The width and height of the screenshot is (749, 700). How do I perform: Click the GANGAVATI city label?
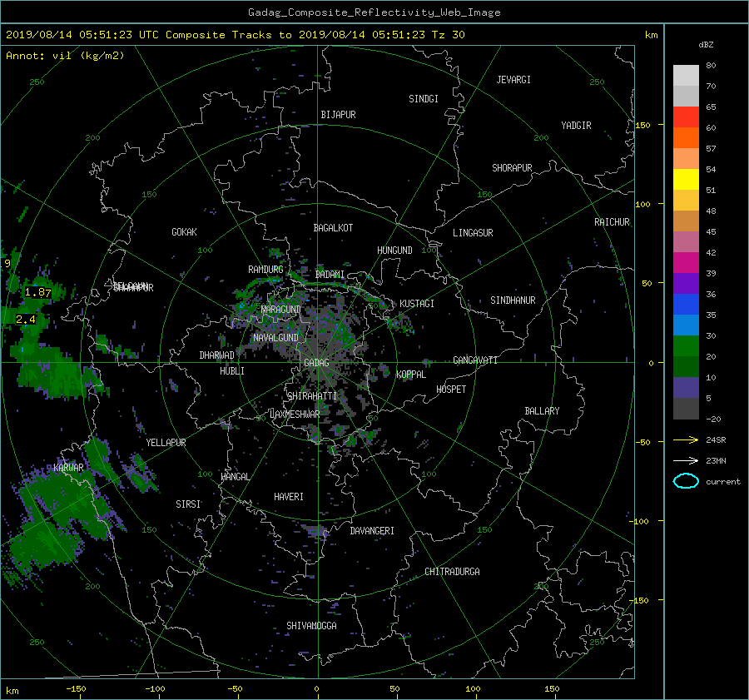tap(475, 360)
